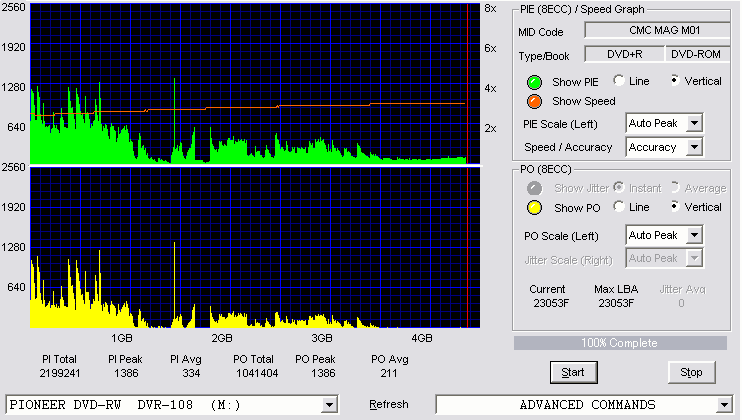Click the 4GB axis label
This screenshot has width=742, height=420.
(422, 338)
